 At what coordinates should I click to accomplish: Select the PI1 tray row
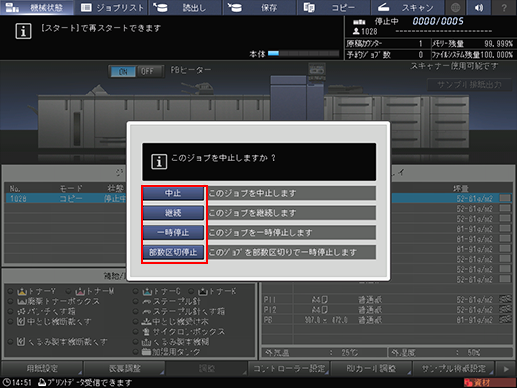(x=387, y=300)
